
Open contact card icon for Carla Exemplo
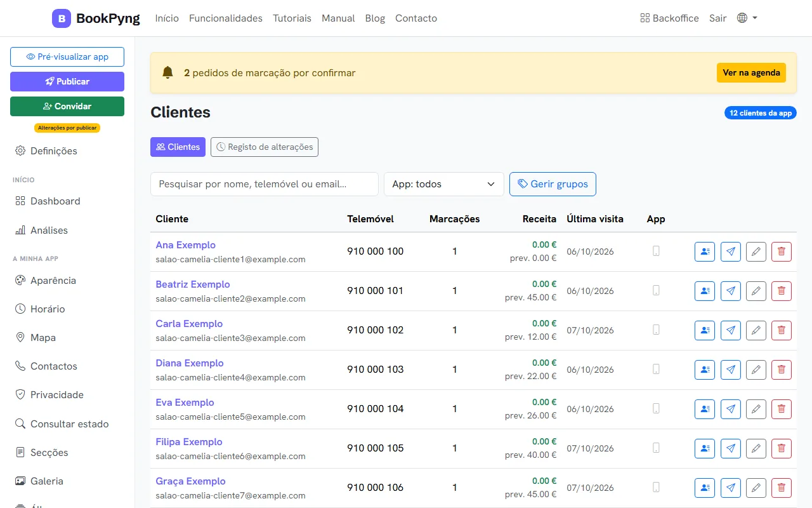click(x=705, y=330)
